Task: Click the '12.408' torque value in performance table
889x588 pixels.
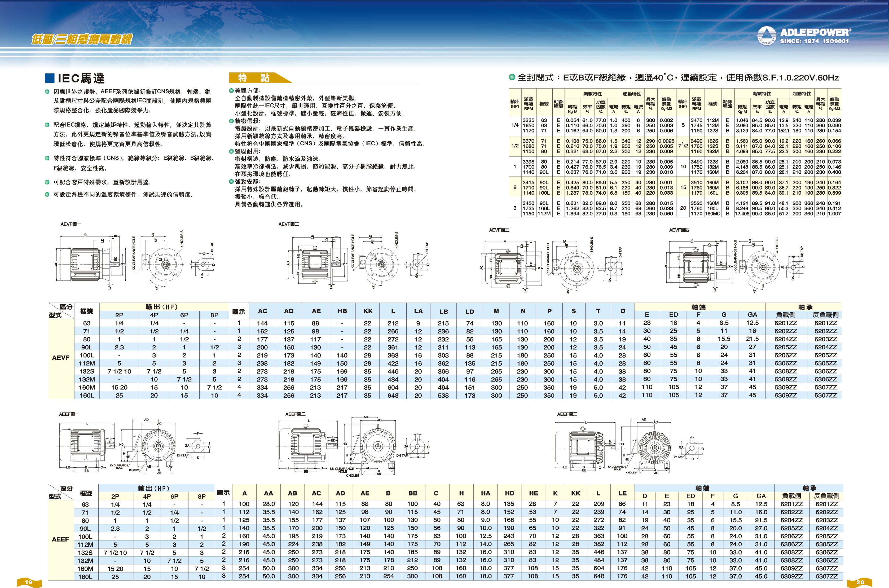Action: coord(742,214)
